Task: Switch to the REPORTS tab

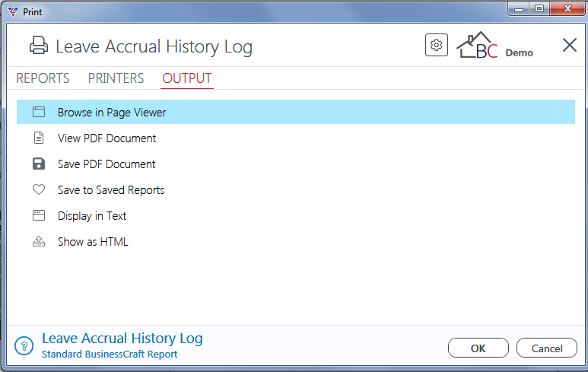Action: [43, 78]
